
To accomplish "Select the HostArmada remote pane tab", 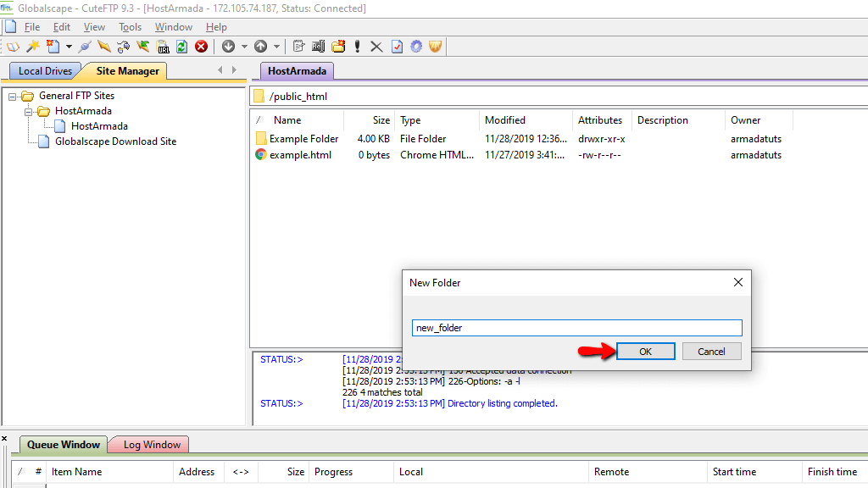I will 297,71.
